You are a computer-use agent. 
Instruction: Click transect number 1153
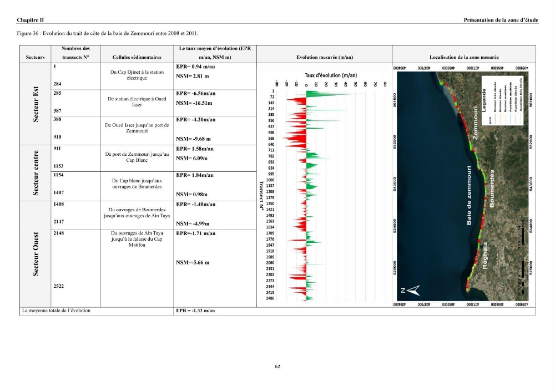[x=58, y=166]
